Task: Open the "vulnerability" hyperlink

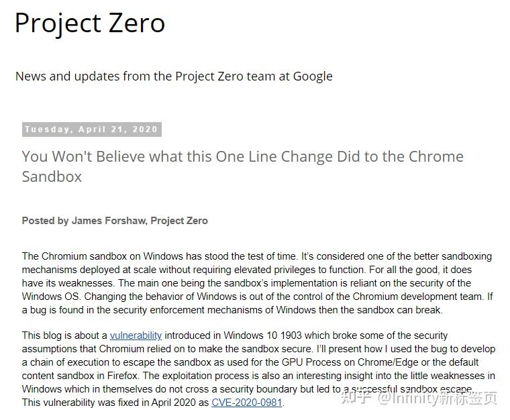Action: pyautogui.click(x=136, y=335)
